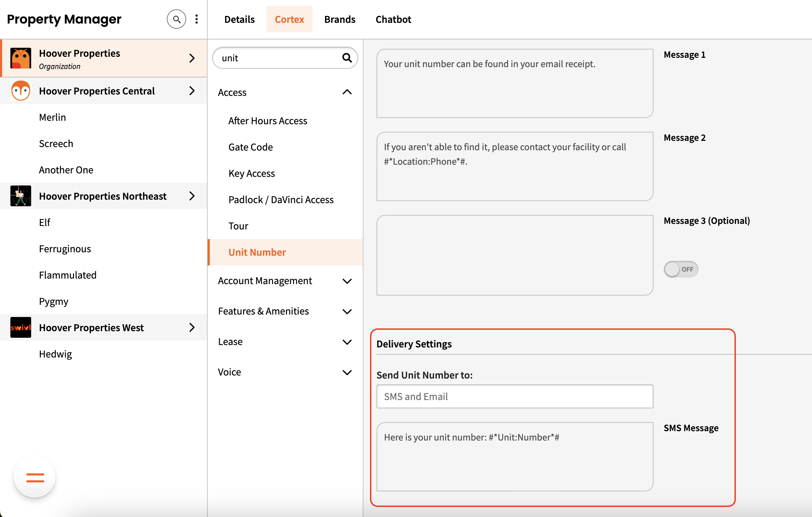Collapse the Access section chevron
The image size is (812, 517).
click(x=347, y=92)
